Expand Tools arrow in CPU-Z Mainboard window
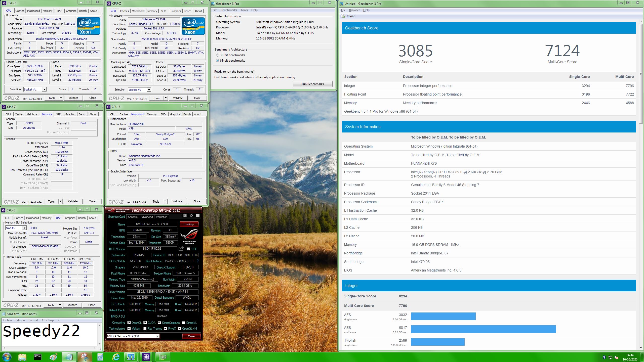 pyautogui.click(x=165, y=201)
